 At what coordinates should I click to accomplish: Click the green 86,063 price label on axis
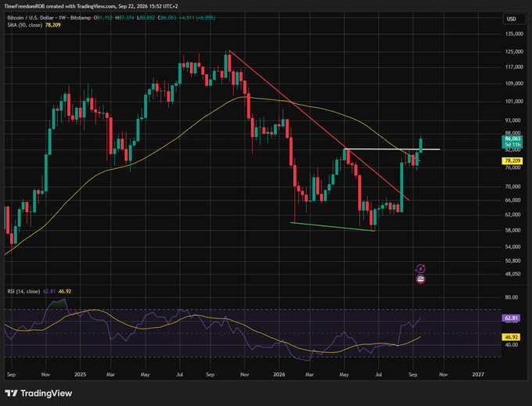tap(512, 138)
